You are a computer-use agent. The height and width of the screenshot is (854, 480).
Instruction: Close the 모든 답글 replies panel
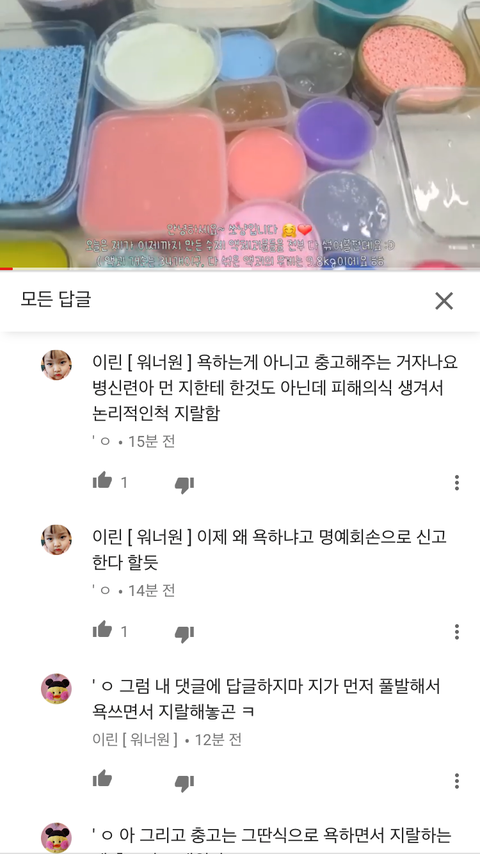[443, 301]
